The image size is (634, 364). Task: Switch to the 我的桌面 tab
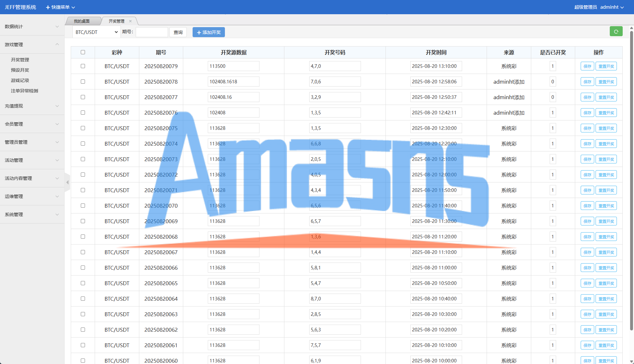(x=82, y=21)
